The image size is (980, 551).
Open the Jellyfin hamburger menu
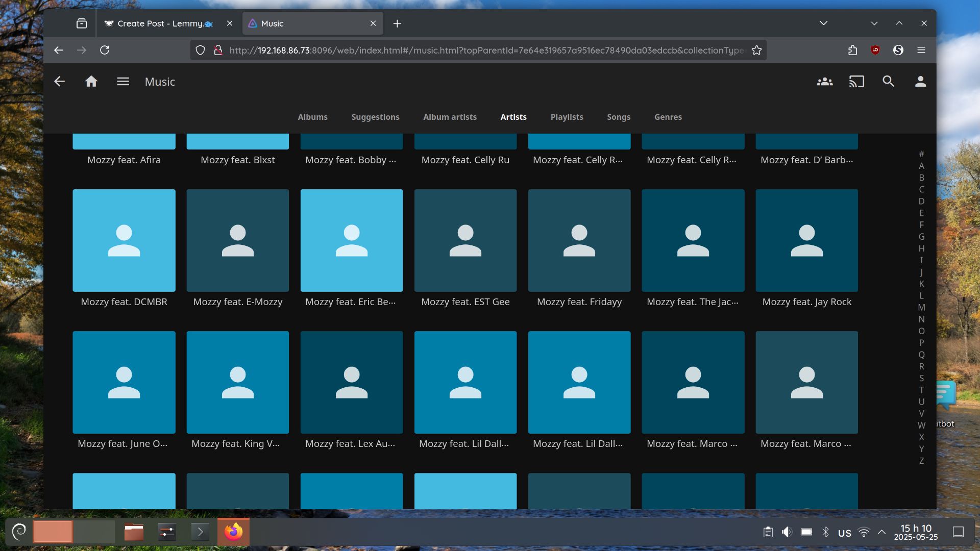point(122,82)
